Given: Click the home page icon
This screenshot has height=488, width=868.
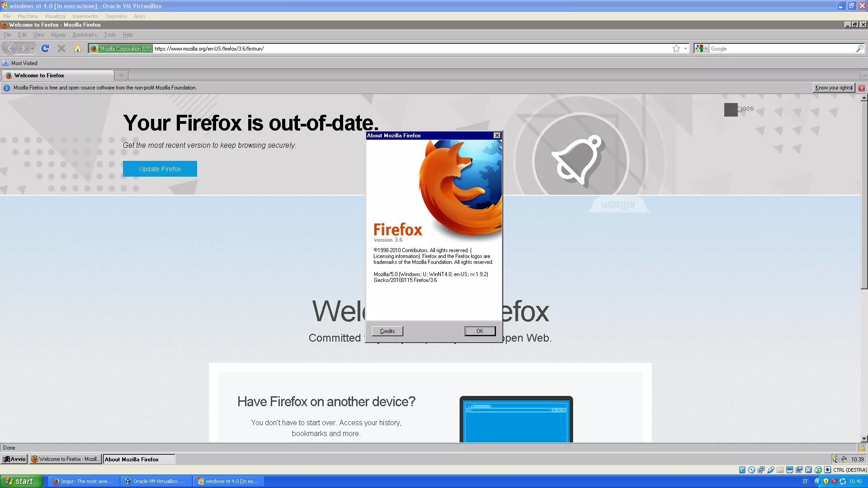Looking at the screenshot, I should (78, 48).
